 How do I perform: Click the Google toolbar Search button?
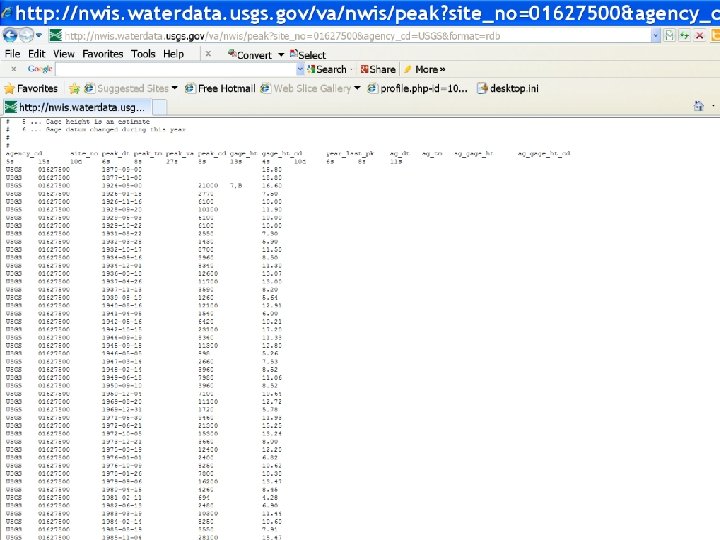[x=326, y=69]
